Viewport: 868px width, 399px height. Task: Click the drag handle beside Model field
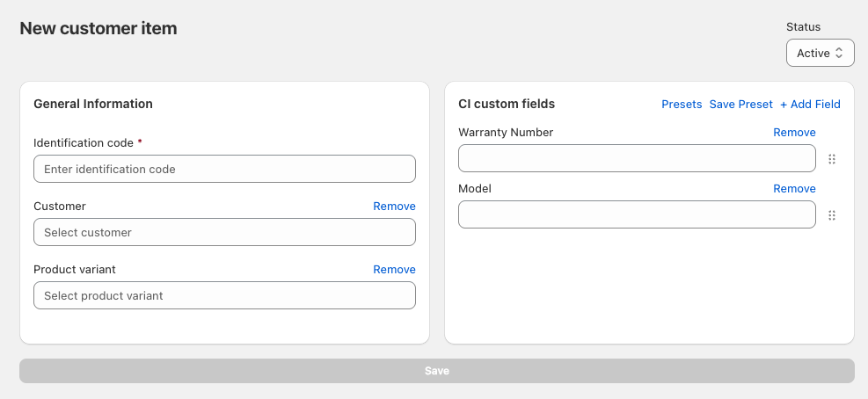point(832,215)
